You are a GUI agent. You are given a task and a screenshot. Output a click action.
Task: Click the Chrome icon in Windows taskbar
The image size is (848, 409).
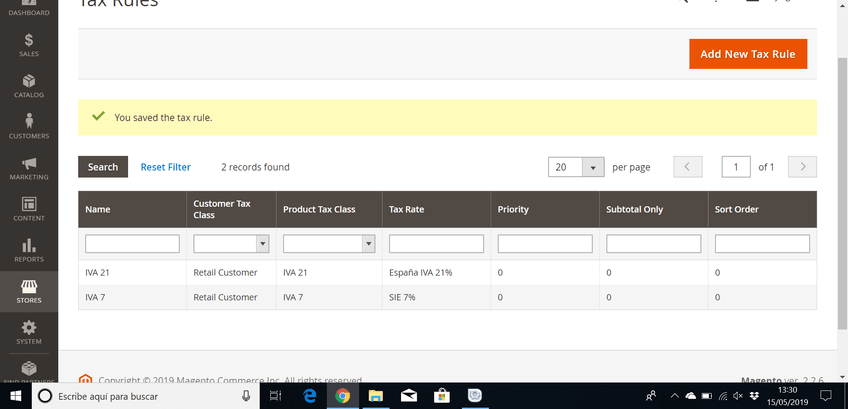342,396
